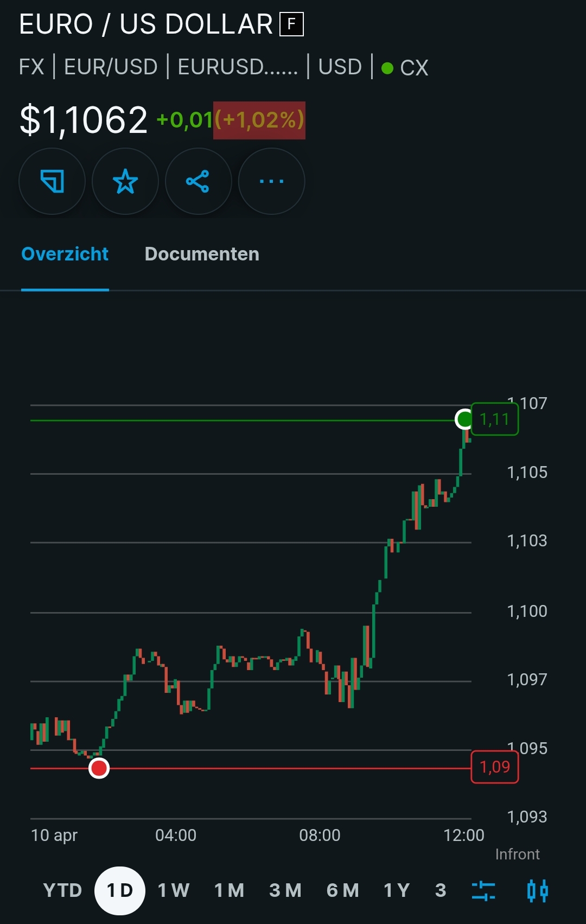This screenshot has width=586, height=924.
Task: Tap the Infront data provider label
Action: coord(518,855)
